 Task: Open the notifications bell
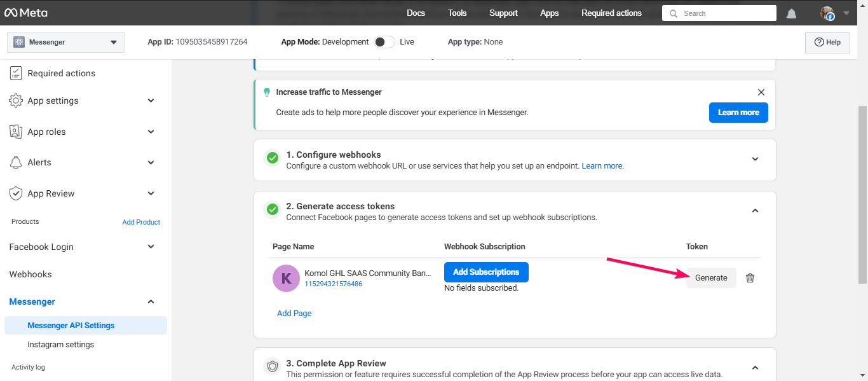(x=791, y=13)
